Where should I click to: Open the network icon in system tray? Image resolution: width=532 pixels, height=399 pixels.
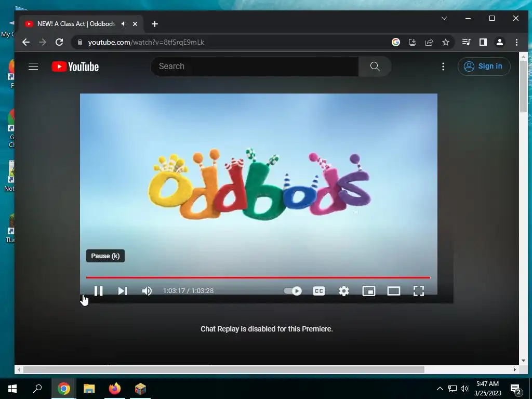point(453,389)
